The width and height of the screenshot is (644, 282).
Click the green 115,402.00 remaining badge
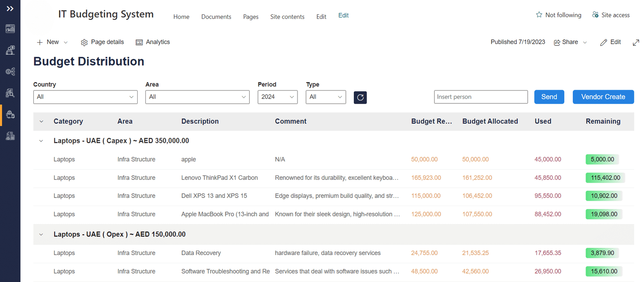(605, 178)
